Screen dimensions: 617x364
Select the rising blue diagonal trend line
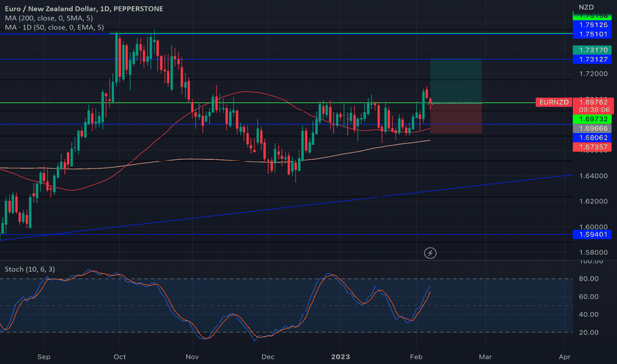(x=286, y=207)
